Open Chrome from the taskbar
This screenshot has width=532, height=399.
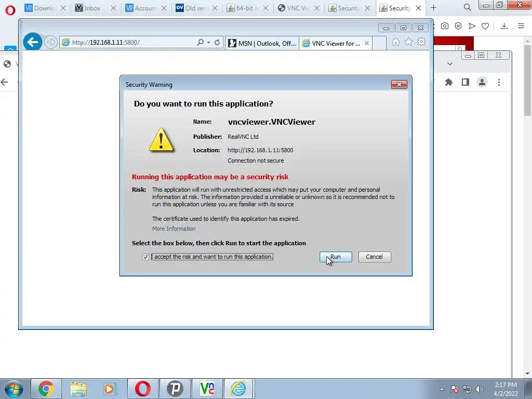(46, 389)
